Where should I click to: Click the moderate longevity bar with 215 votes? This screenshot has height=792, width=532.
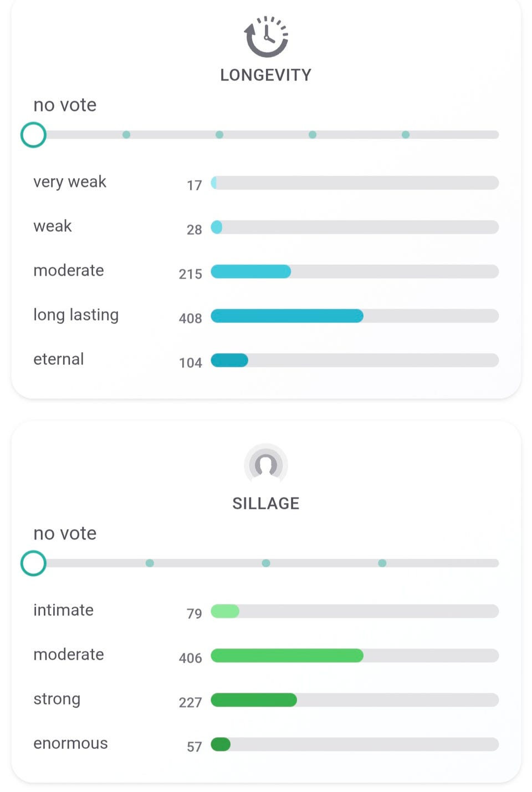(x=355, y=272)
